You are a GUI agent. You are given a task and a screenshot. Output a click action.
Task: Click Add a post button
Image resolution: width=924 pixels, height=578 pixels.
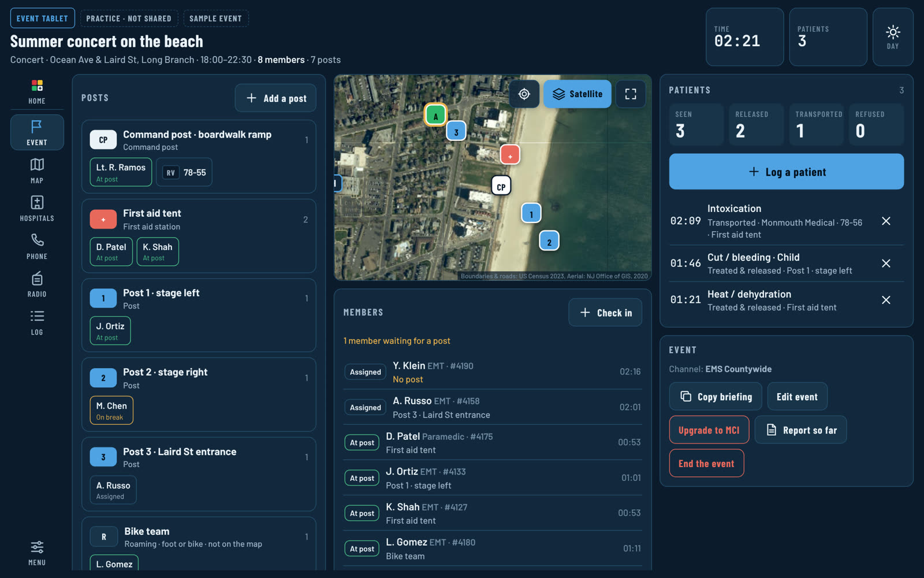coord(276,98)
